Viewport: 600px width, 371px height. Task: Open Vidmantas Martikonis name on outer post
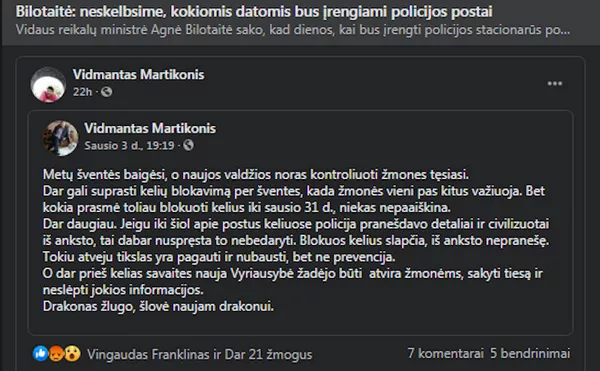139,75
